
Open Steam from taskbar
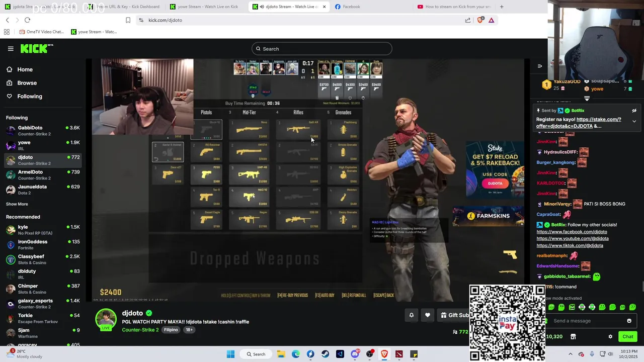click(x=325, y=354)
